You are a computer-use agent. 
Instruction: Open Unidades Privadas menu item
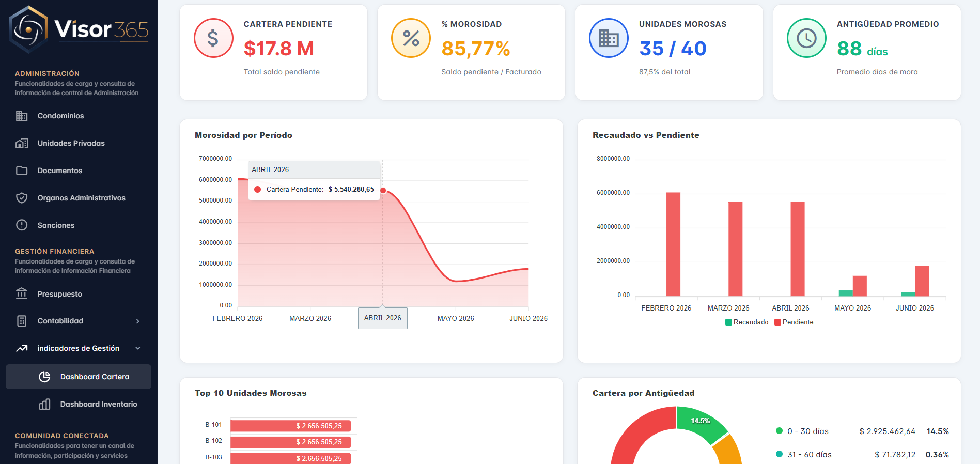click(x=79, y=143)
